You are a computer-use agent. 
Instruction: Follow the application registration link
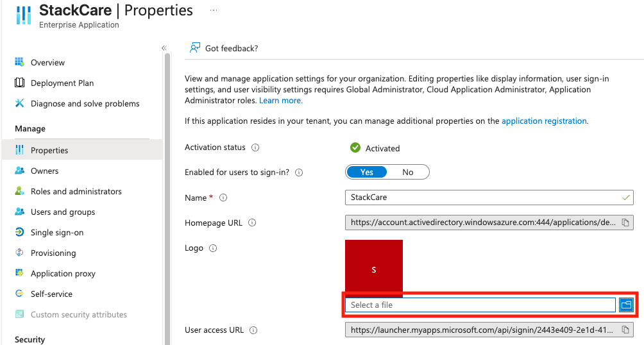tap(544, 121)
